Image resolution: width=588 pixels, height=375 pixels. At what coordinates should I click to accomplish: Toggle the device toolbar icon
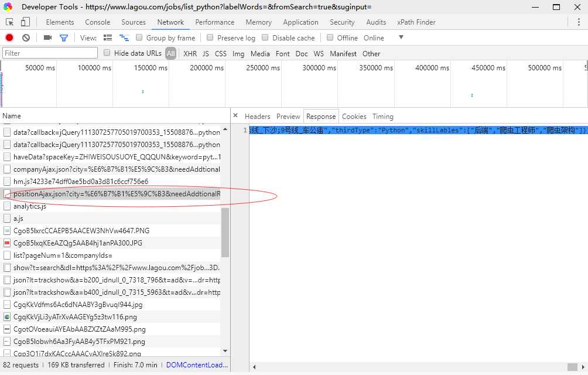(25, 22)
